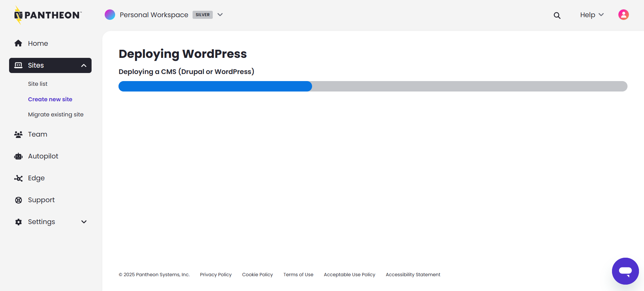Click the deployment progress bar
This screenshot has width=644, height=291.
point(373,86)
